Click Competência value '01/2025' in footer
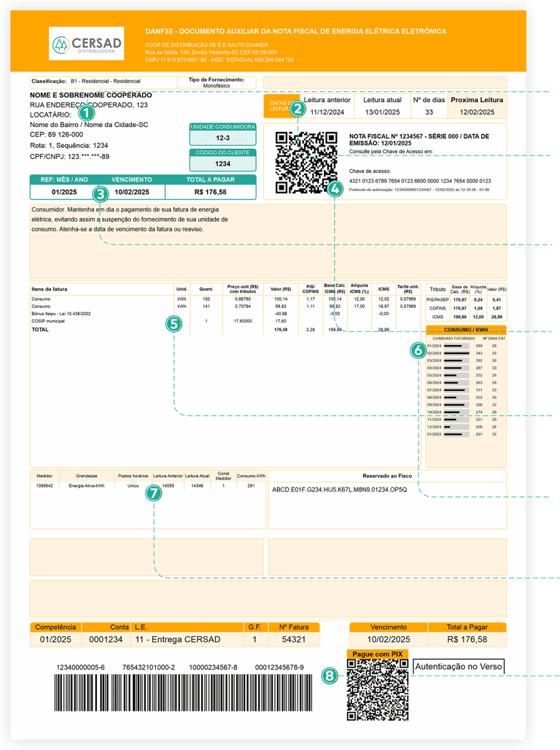Screen dimensions: 560x750 55,640
